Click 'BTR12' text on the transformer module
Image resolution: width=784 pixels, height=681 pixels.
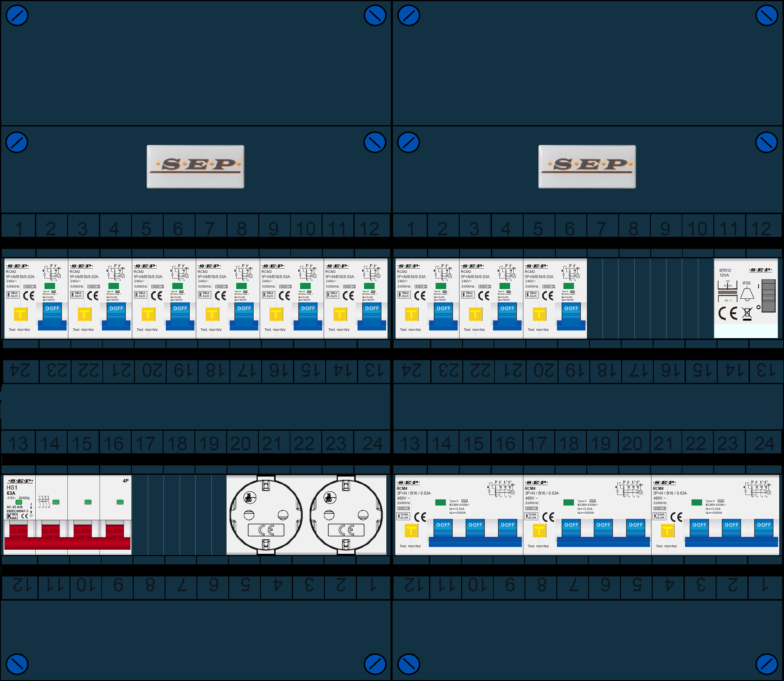click(x=725, y=271)
